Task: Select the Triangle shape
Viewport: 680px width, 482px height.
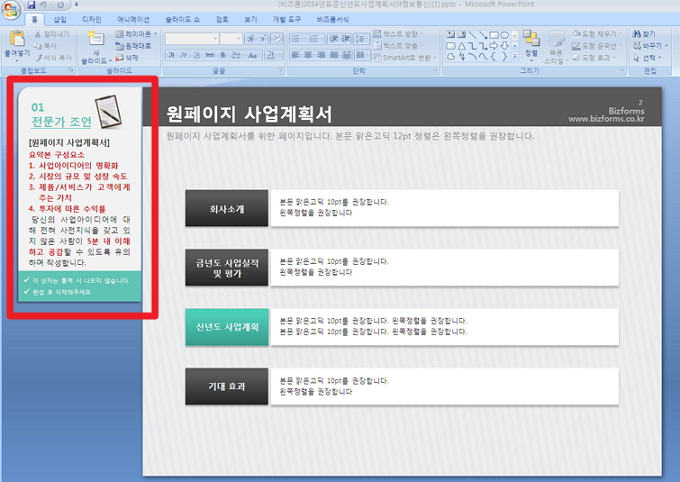Action: pos(461,46)
